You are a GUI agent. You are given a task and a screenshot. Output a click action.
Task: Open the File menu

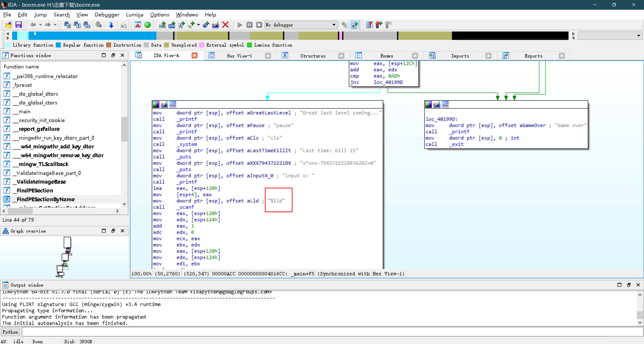click(7, 14)
